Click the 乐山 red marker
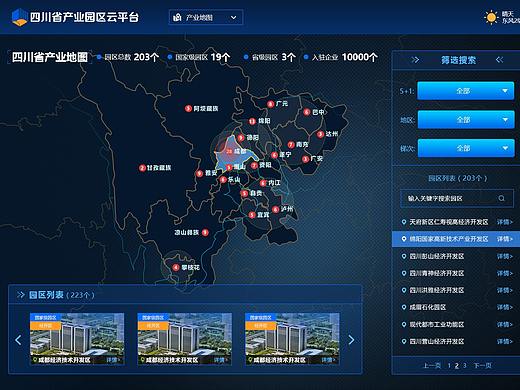This screenshot has width=520, height=390. (x=223, y=180)
